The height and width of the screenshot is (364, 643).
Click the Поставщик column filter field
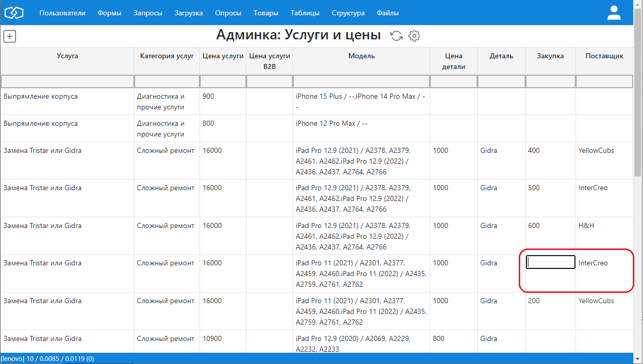click(605, 81)
